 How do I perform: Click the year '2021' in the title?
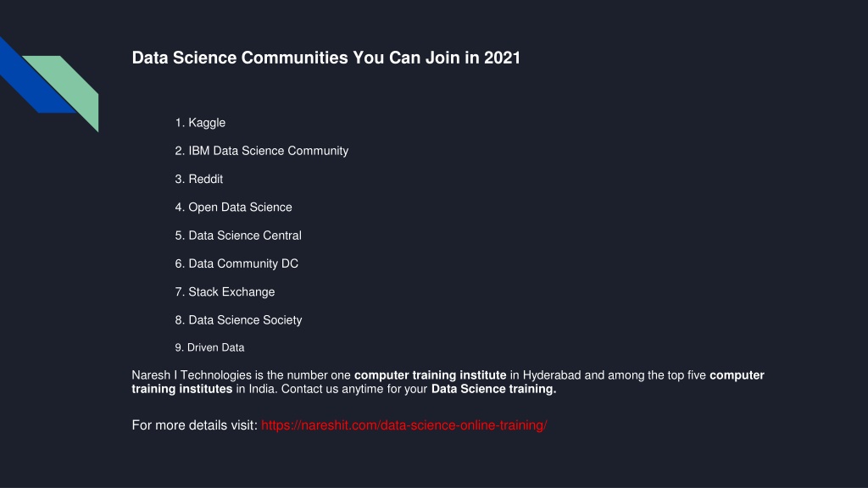[x=502, y=58]
